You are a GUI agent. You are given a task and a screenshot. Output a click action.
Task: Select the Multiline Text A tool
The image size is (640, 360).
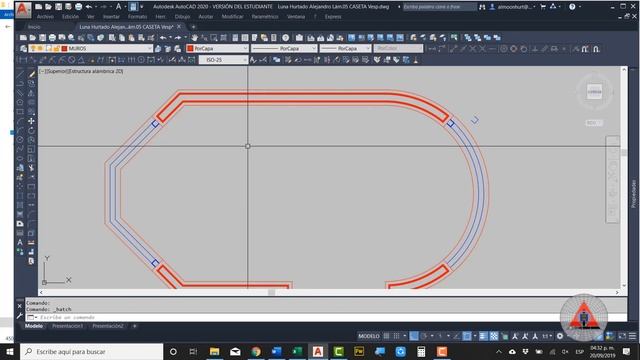click(x=20, y=242)
